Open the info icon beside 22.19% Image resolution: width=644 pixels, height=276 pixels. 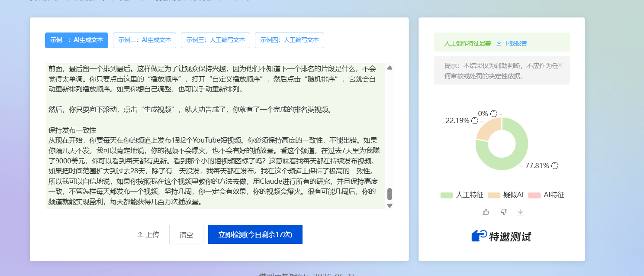(475, 120)
